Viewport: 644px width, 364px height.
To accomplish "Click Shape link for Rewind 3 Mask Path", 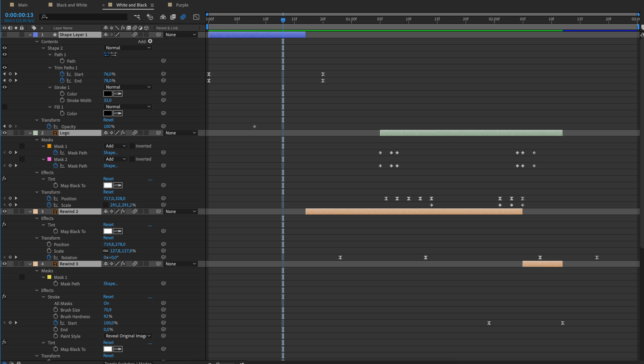I will pos(110,283).
